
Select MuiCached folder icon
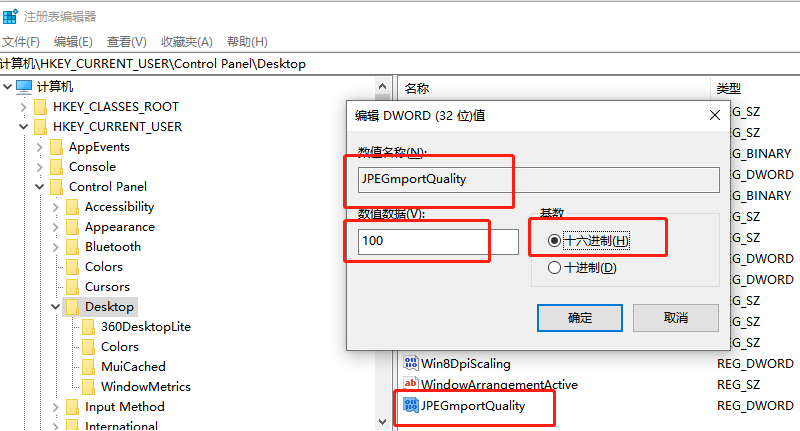tap(88, 367)
